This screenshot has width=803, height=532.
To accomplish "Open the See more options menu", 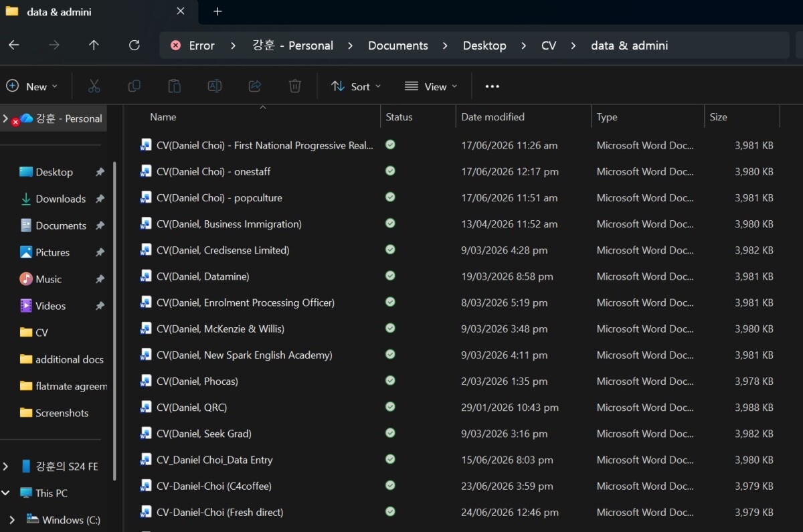I will tap(493, 86).
